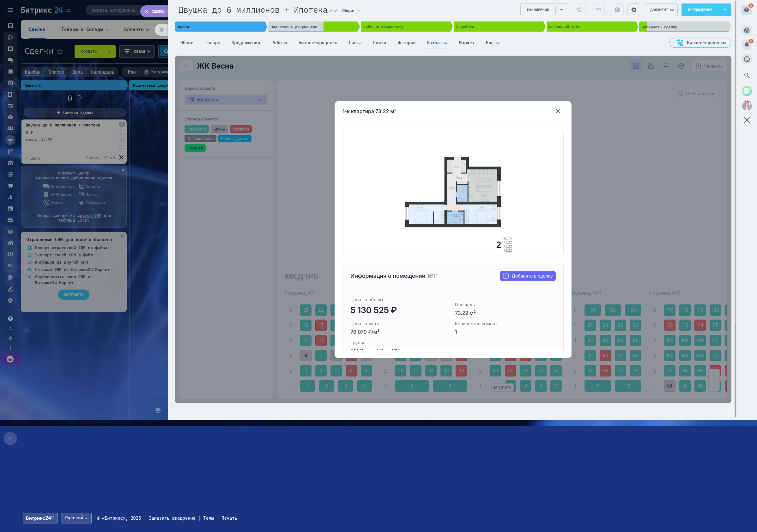
Task: Click the email envelope icon in deal header
Action: [x=598, y=10]
